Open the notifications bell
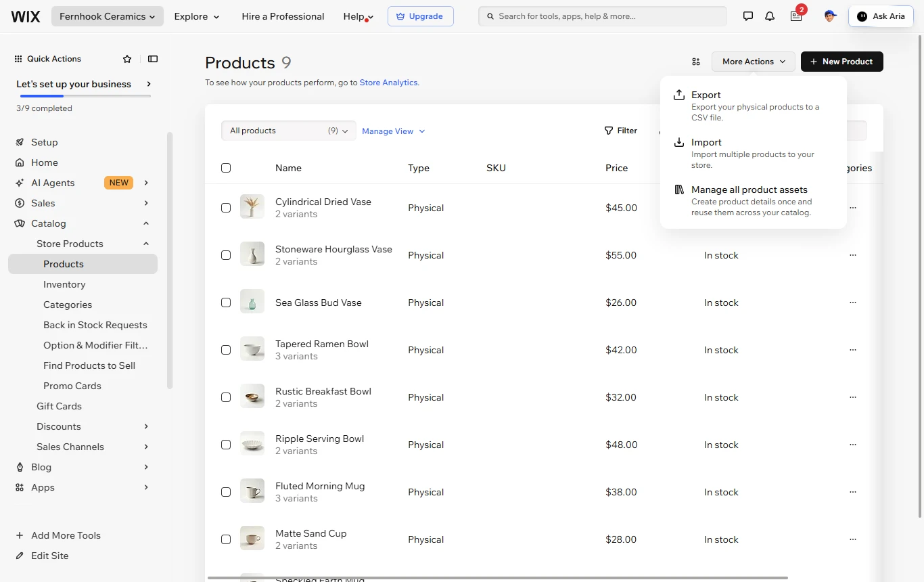This screenshot has width=924, height=582. (x=770, y=16)
